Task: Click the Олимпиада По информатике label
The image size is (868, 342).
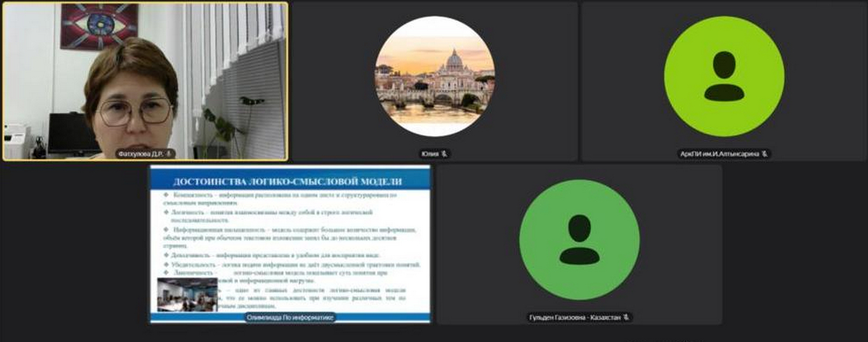Action: coord(290,317)
